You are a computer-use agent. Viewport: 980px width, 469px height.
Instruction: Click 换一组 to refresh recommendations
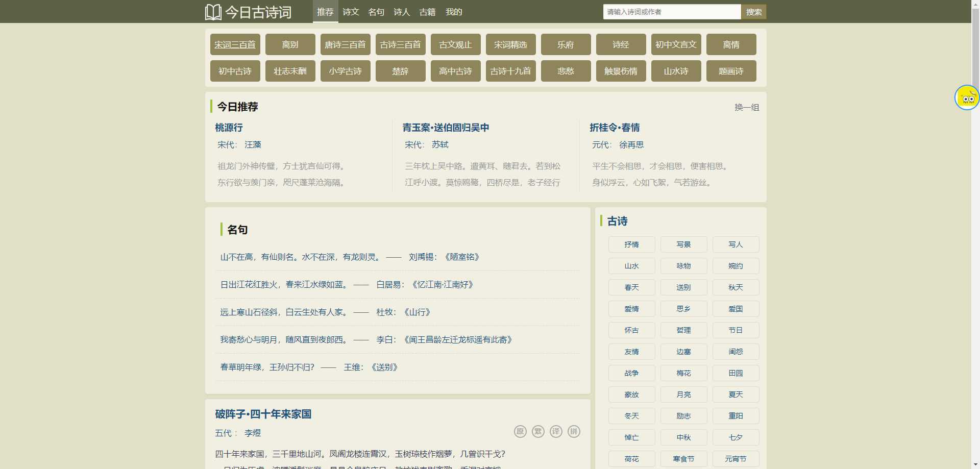[x=747, y=108]
